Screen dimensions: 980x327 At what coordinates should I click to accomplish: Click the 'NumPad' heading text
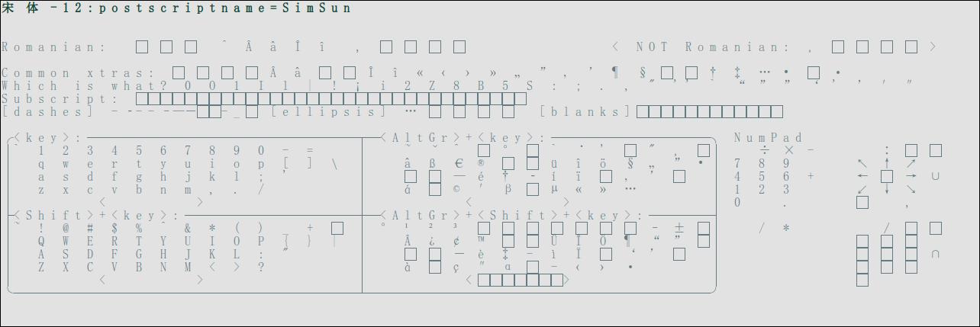[x=769, y=138]
